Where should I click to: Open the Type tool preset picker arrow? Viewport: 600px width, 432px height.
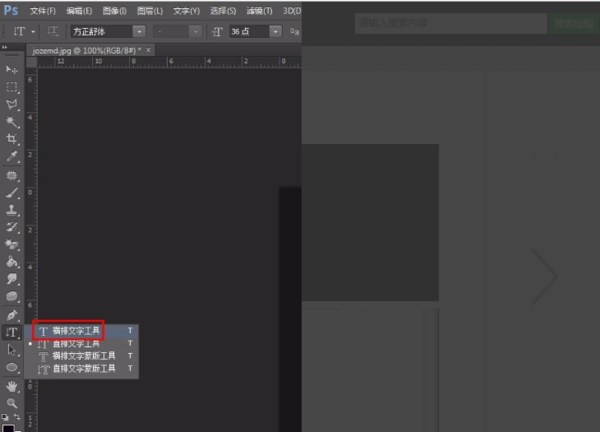[33, 32]
